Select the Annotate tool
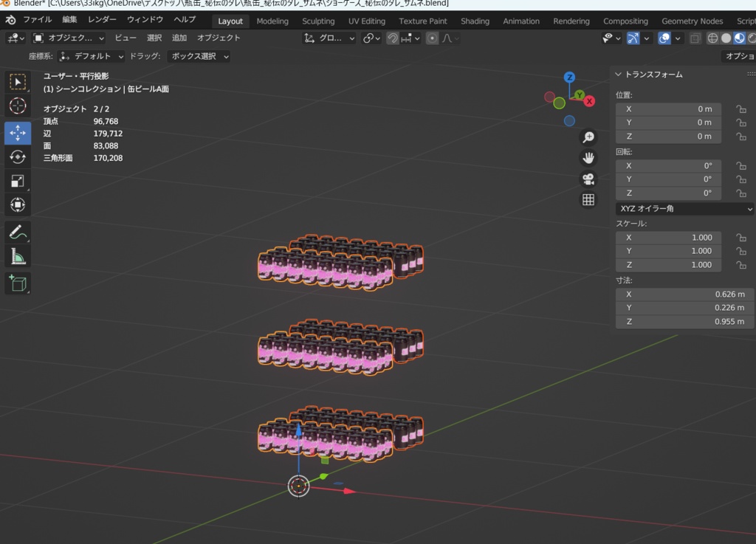The height and width of the screenshot is (544, 756). [18, 233]
